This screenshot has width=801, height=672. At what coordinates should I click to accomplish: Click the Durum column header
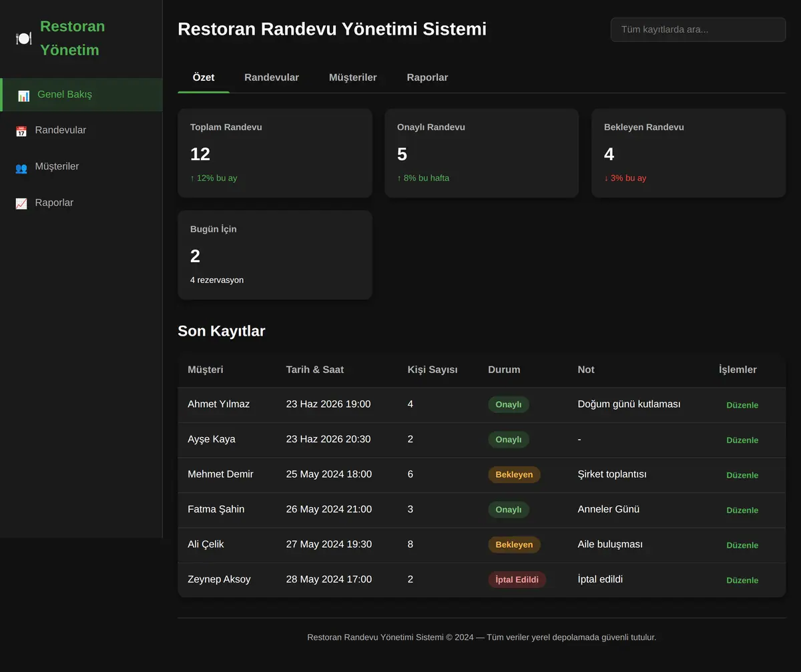point(504,370)
